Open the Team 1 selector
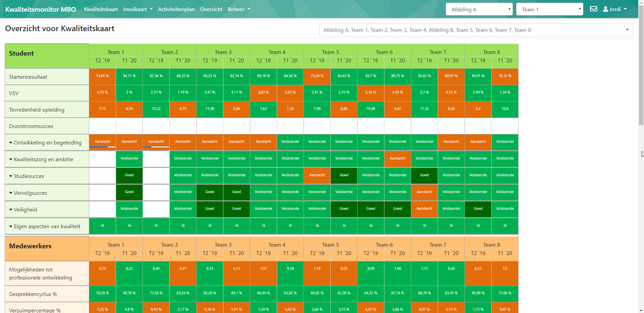This screenshot has height=313, width=644. (x=549, y=9)
